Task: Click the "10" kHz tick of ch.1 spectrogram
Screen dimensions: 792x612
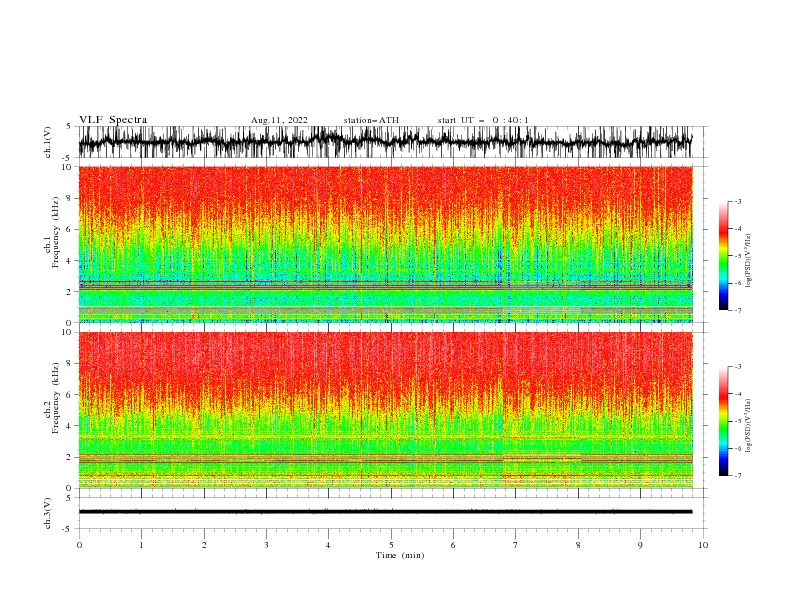Action: coord(67,167)
